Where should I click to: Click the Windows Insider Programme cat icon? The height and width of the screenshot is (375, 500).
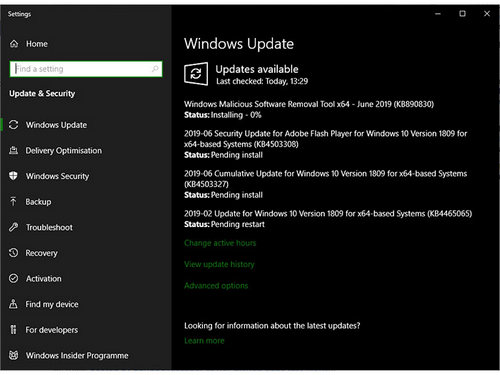click(14, 355)
